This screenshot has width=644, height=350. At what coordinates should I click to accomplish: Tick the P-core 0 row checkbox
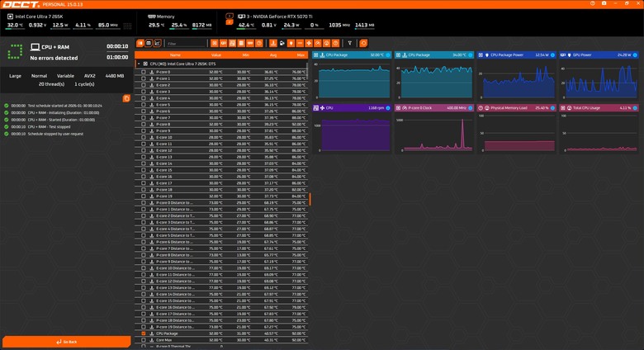[x=144, y=72]
